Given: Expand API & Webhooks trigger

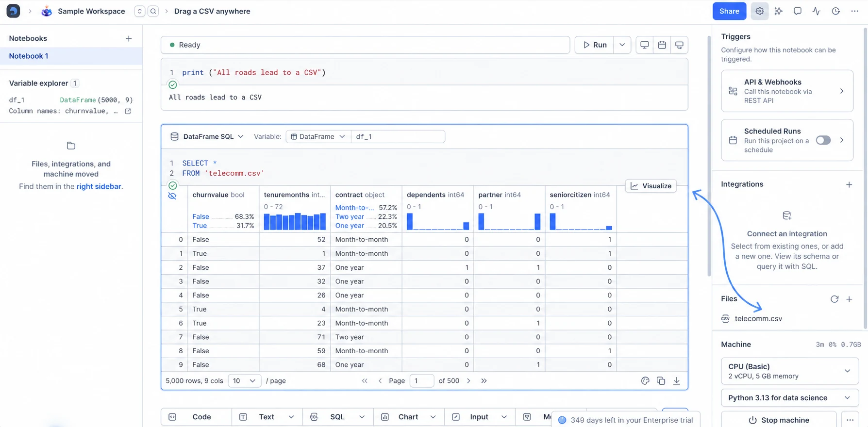Looking at the screenshot, I should point(787,91).
